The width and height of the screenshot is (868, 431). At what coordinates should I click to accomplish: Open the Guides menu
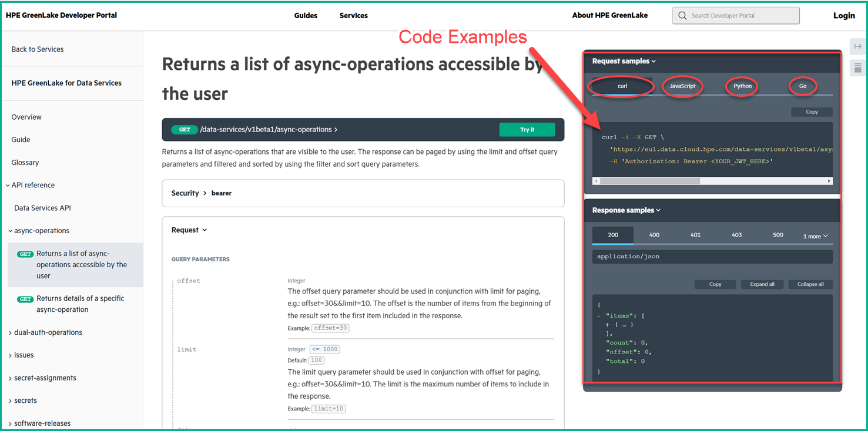point(306,16)
